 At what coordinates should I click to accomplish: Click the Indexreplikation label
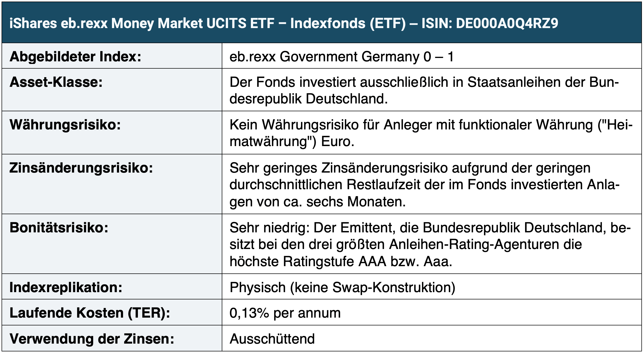coord(66,287)
